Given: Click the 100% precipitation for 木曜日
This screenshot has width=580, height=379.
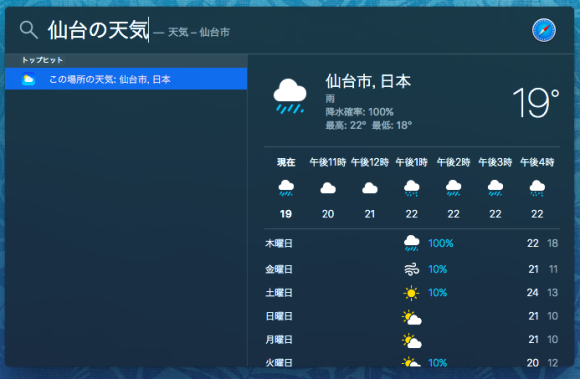Looking at the screenshot, I should tap(441, 243).
